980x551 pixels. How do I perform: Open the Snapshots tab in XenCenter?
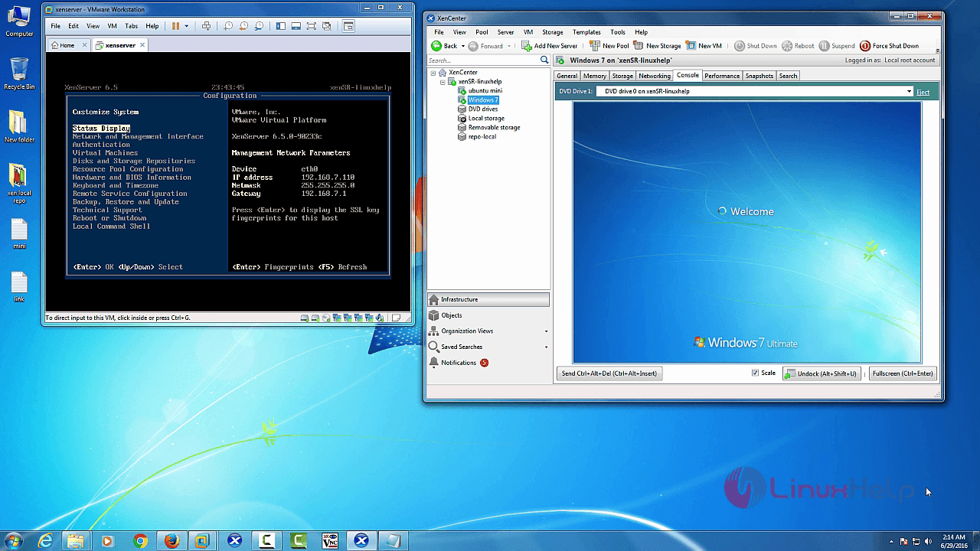coord(759,76)
